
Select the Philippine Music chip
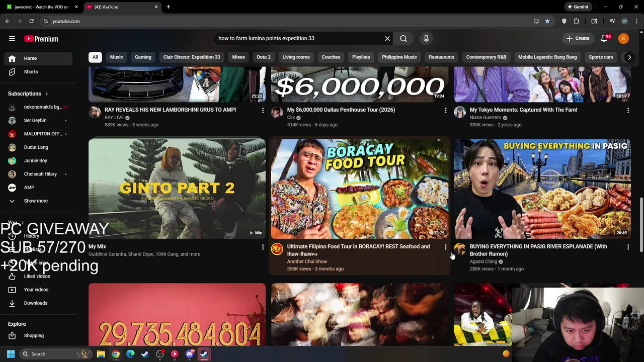pos(399,57)
